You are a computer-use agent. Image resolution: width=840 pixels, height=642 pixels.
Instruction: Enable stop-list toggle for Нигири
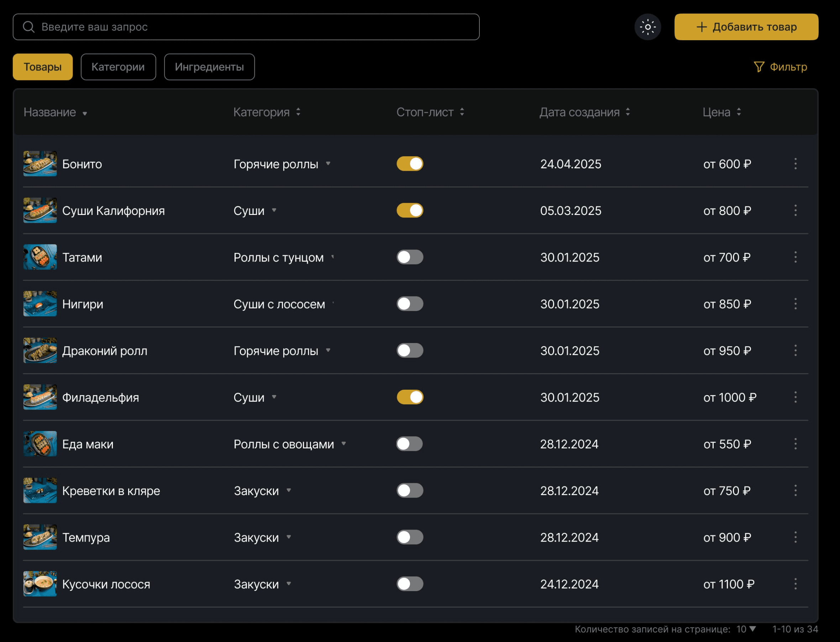tap(410, 304)
